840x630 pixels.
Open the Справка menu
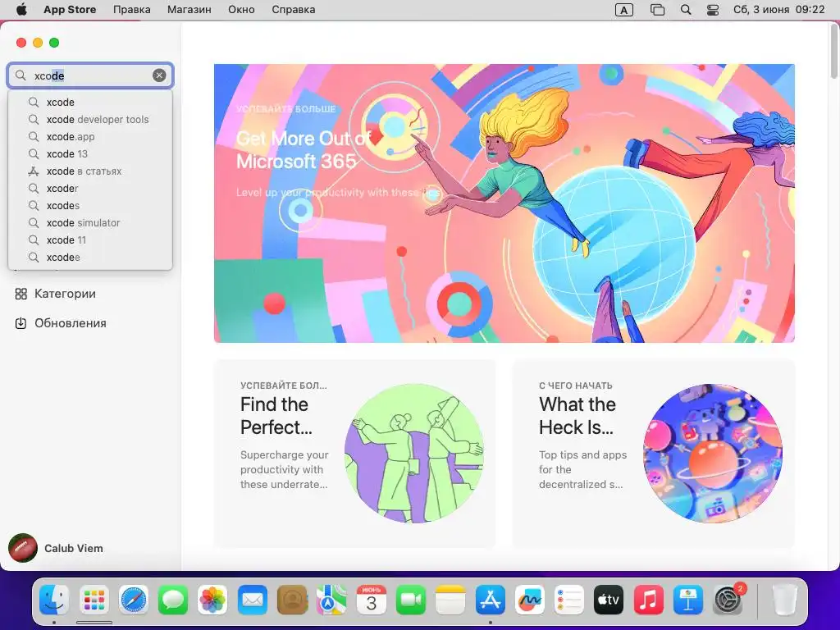tap(293, 10)
